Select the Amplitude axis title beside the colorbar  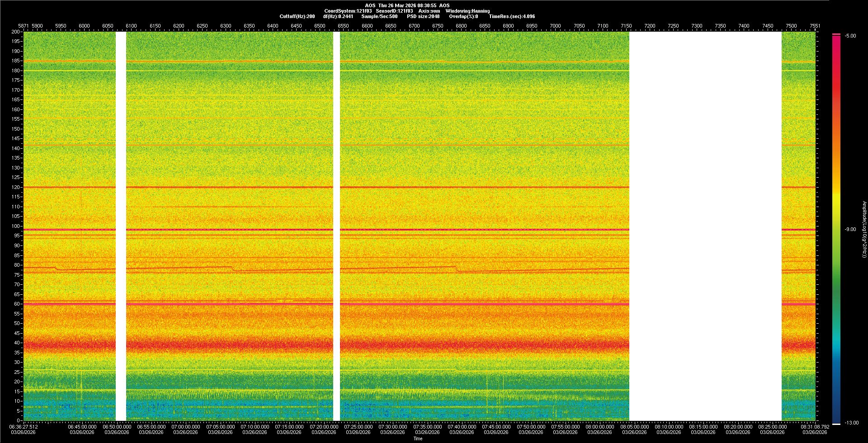864,229
